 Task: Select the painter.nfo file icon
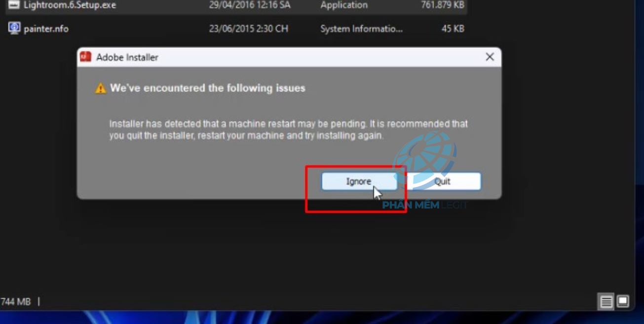coord(14,28)
